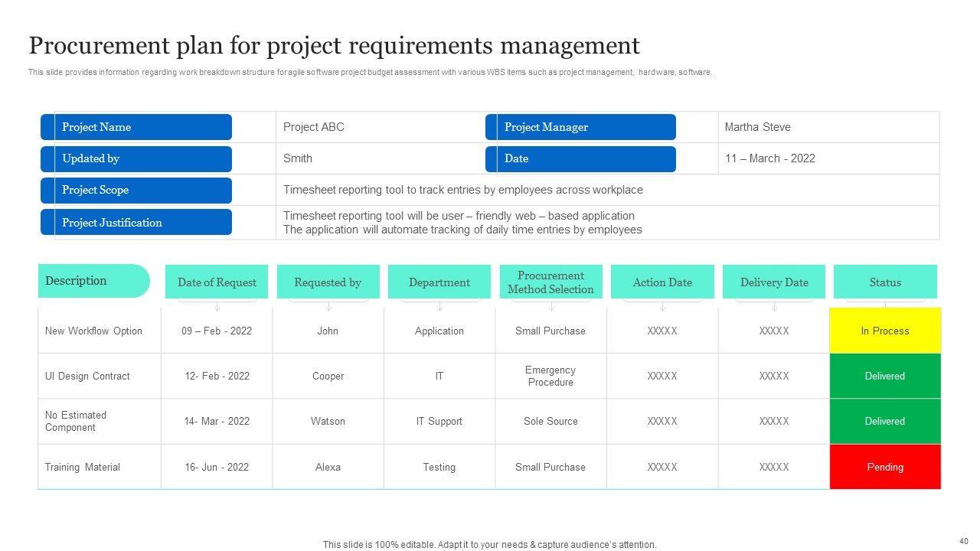Select the "Project ABC" value
Screen dimensions: 980x551
point(314,127)
